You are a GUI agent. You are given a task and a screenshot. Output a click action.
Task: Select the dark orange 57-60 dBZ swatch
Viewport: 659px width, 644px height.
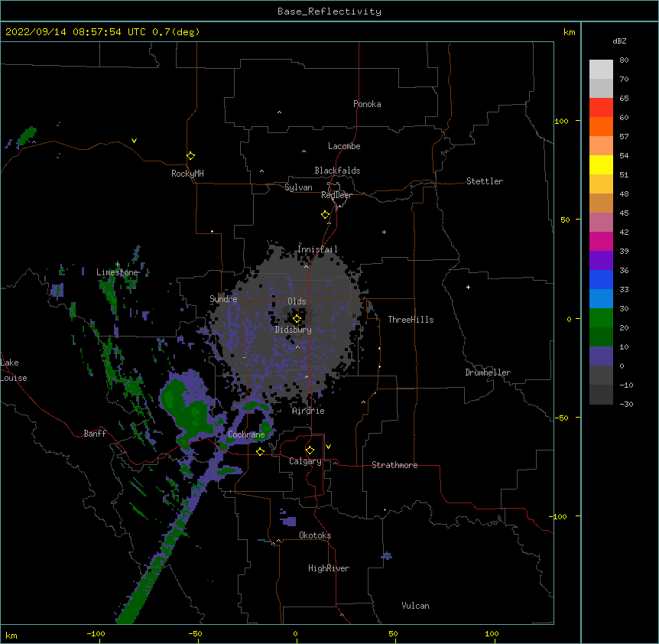pos(601,126)
